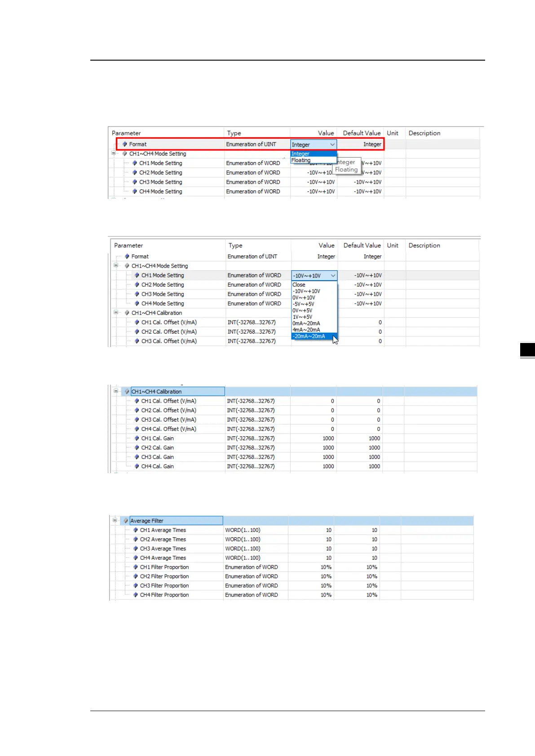Click the Value cell 10% of CH1 Filter Proportion
Image resolution: width=535 pixels, height=756 pixels.
click(326, 567)
